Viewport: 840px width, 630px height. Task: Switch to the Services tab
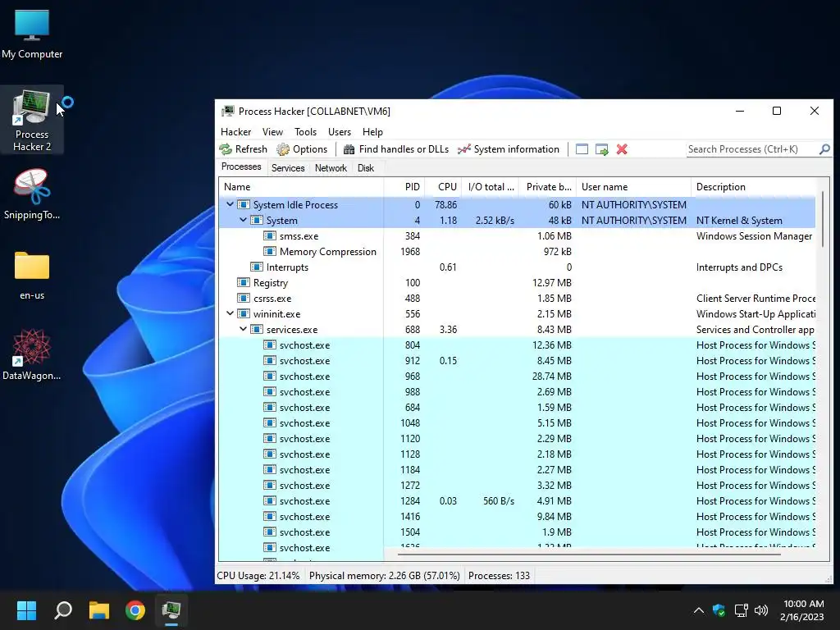(x=288, y=168)
